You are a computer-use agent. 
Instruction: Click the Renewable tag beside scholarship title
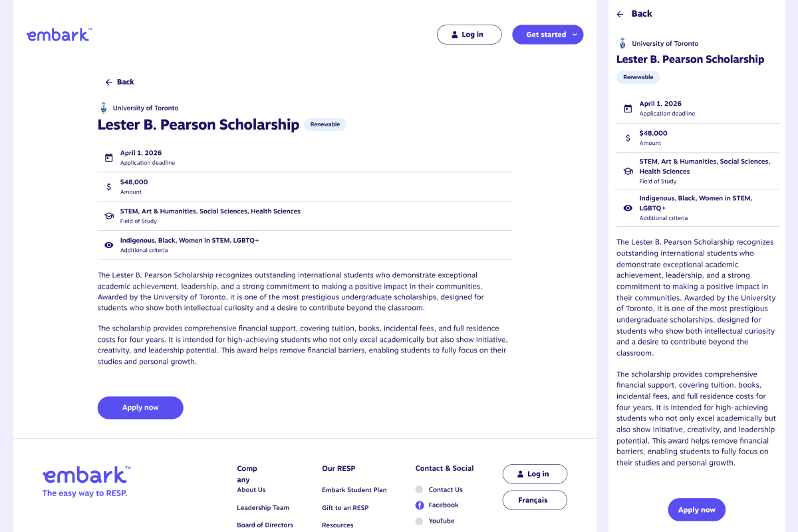[x=325, y=124]
